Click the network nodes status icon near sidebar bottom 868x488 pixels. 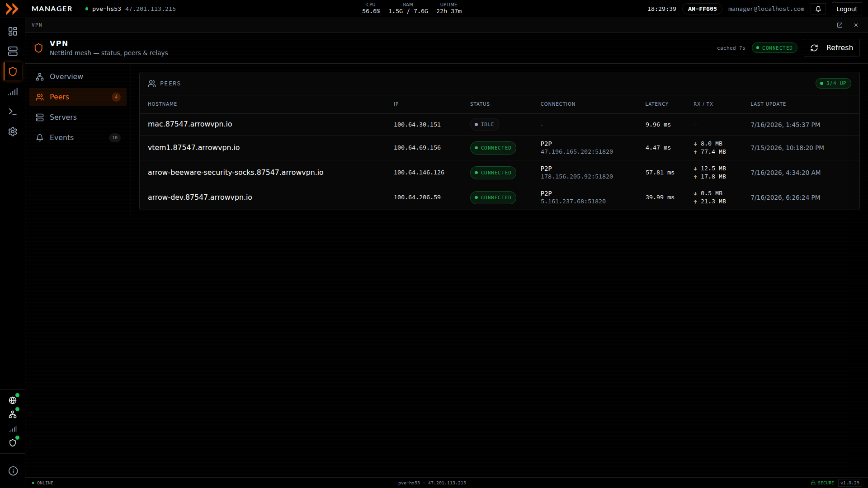(x=13, y=414)
